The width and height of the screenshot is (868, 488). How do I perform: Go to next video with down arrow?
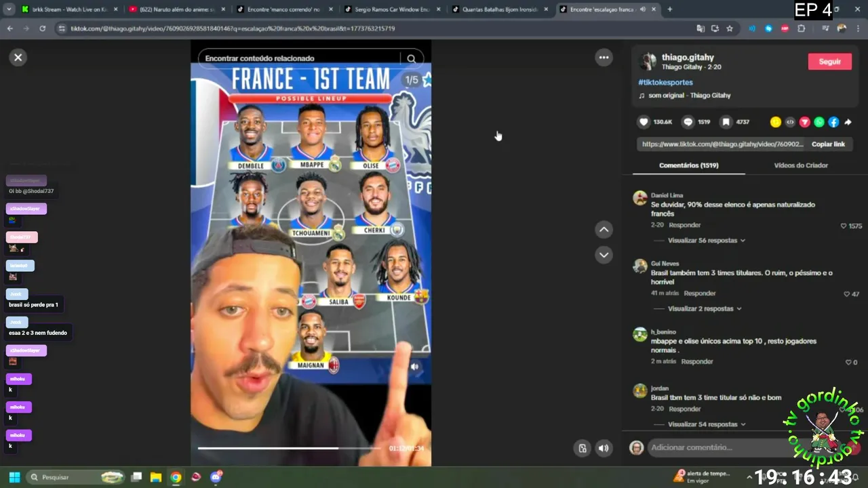click(x=604, y=255)
